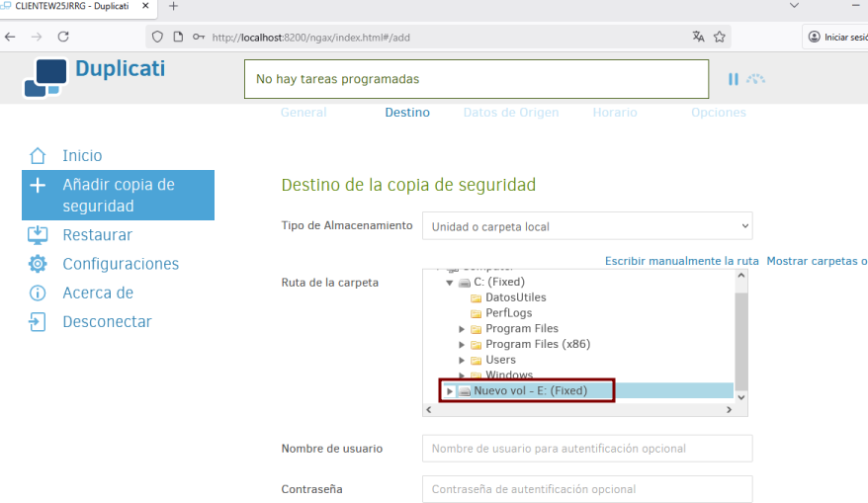Click the Desconectar logout icon
This screenshot has width=868, height=503.
[38, 321]
